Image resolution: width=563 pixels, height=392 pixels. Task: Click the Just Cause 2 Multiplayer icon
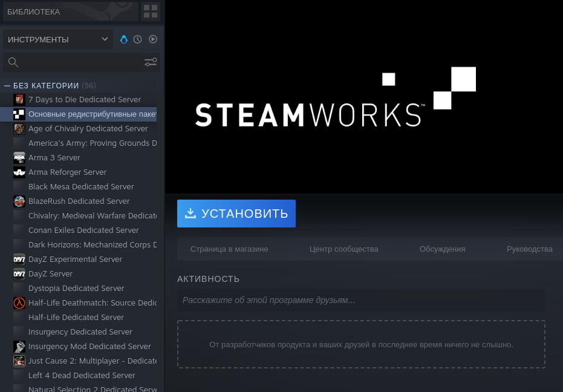tap(19, 361)
